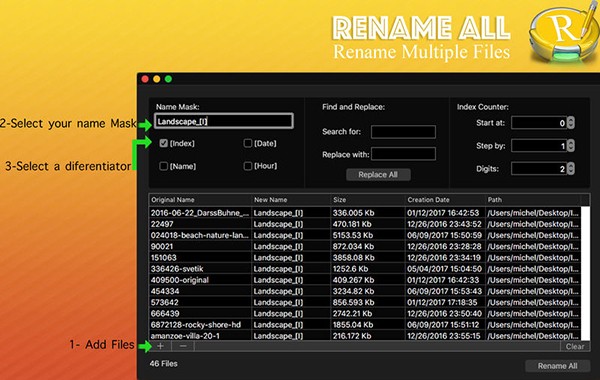600x380 pixels.
Task: Select the 151063 file row
Action: point(365,258)
